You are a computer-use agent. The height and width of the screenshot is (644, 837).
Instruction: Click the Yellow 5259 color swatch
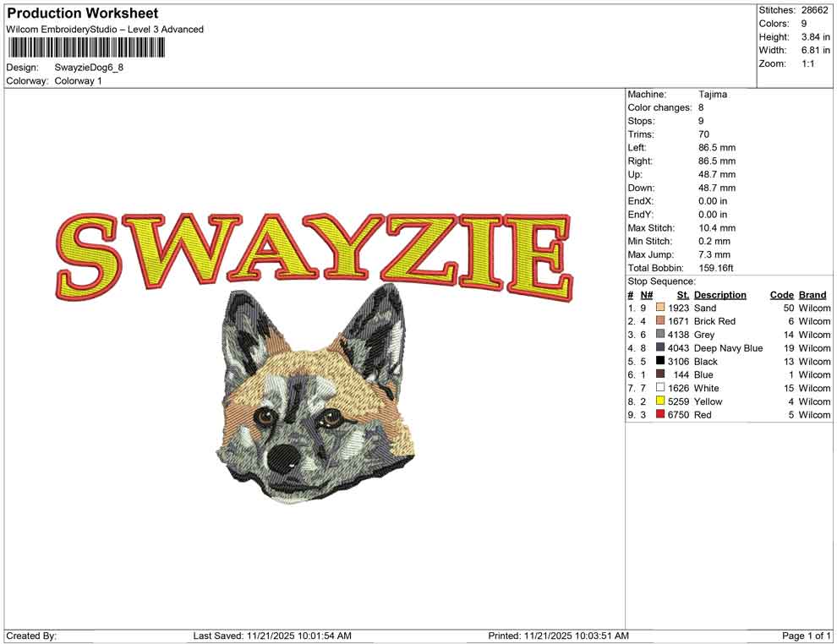point(660,401)
